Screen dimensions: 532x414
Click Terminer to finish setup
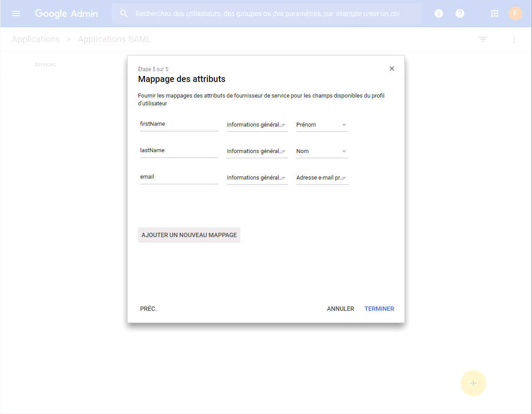[x=379, y=309]
